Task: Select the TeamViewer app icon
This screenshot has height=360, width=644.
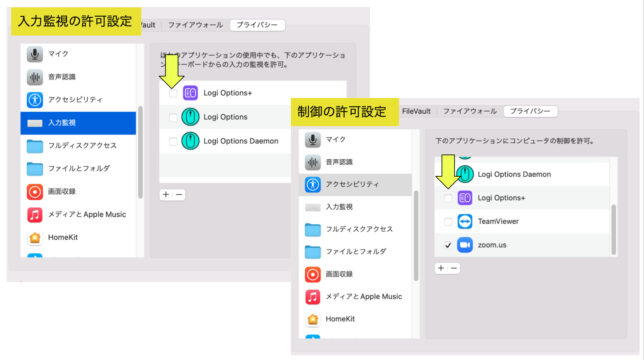Action: point(465,222)
